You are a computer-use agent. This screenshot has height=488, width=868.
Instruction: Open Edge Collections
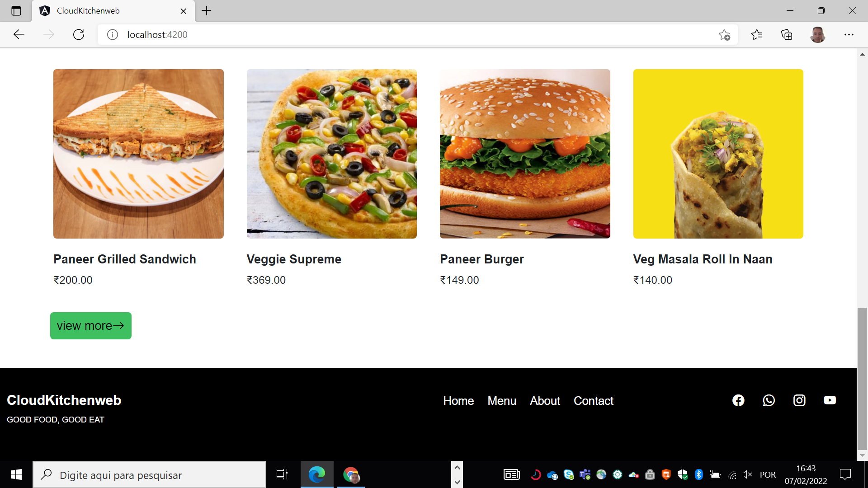787,34
